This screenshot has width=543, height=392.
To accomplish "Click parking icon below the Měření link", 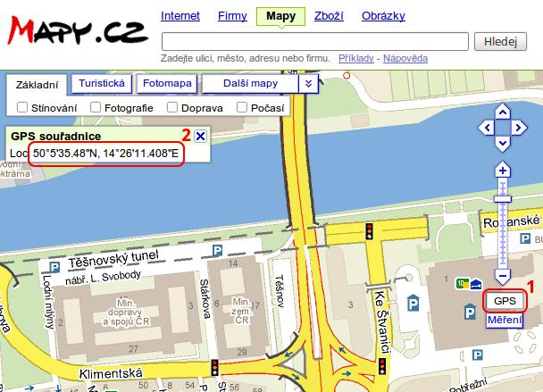I will coord(478,355).
